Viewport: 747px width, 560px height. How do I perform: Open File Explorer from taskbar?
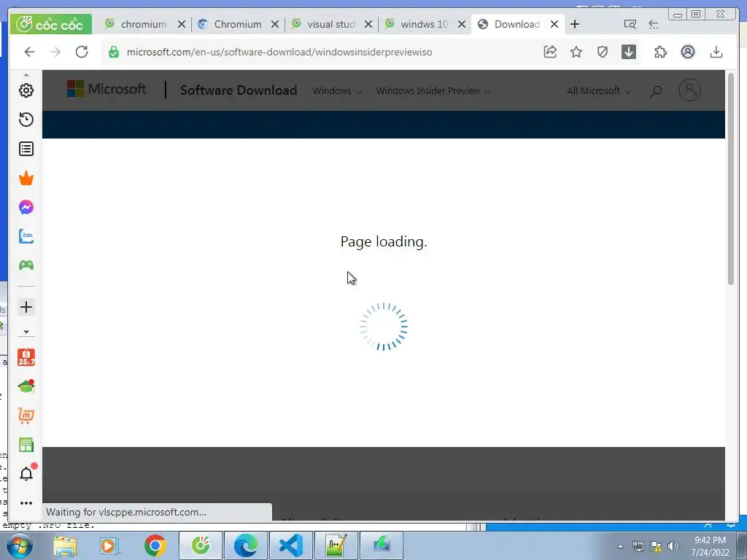[x=65, y=545]
